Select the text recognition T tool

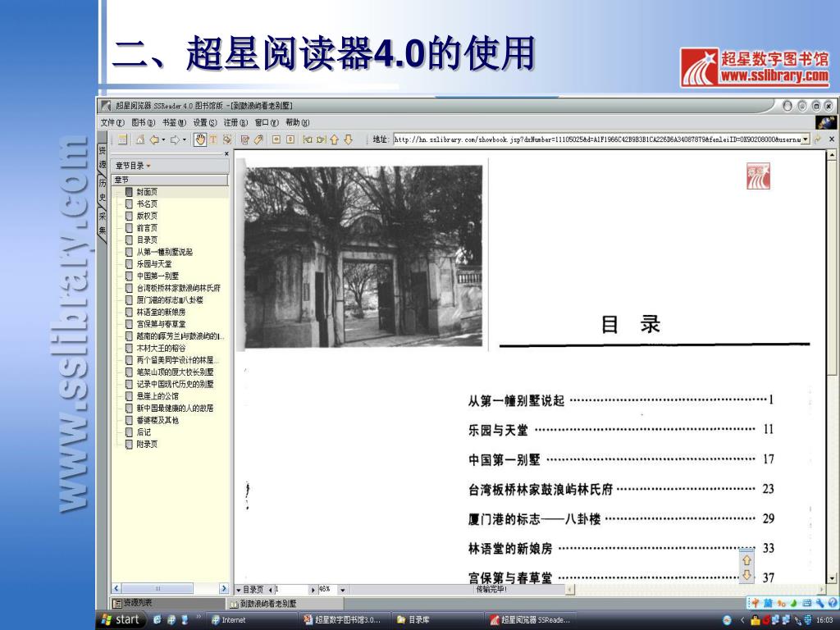[x=213, y=139]
